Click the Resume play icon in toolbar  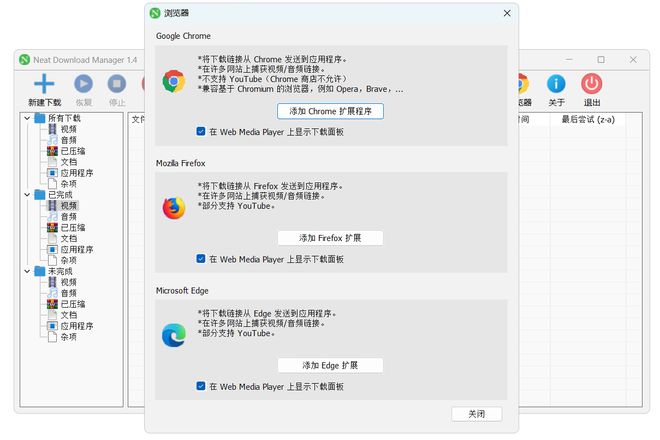coord(83,84)
